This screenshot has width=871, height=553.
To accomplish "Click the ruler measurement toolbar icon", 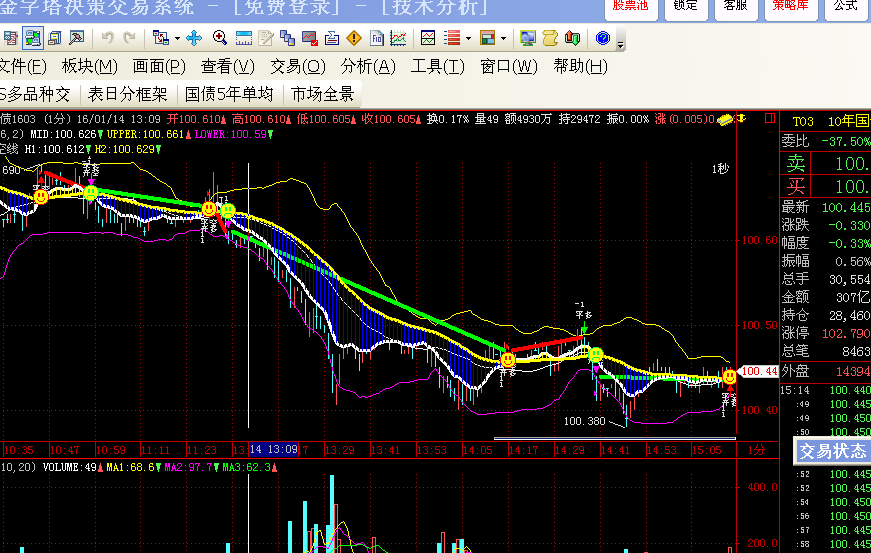I will (x=243, y=38).
